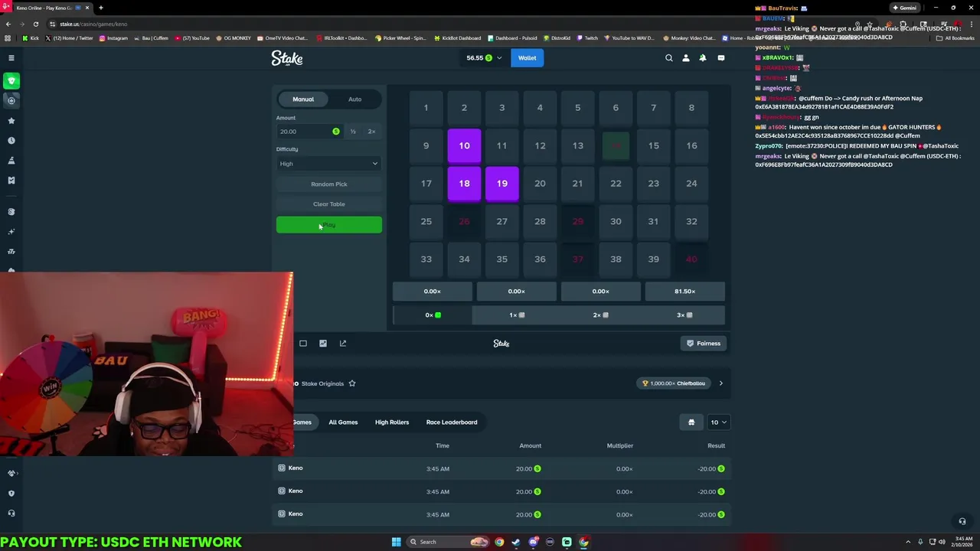980x551 pixels.
Task: Click the ghost mode incognito icon button
Action: pos(691,422)
